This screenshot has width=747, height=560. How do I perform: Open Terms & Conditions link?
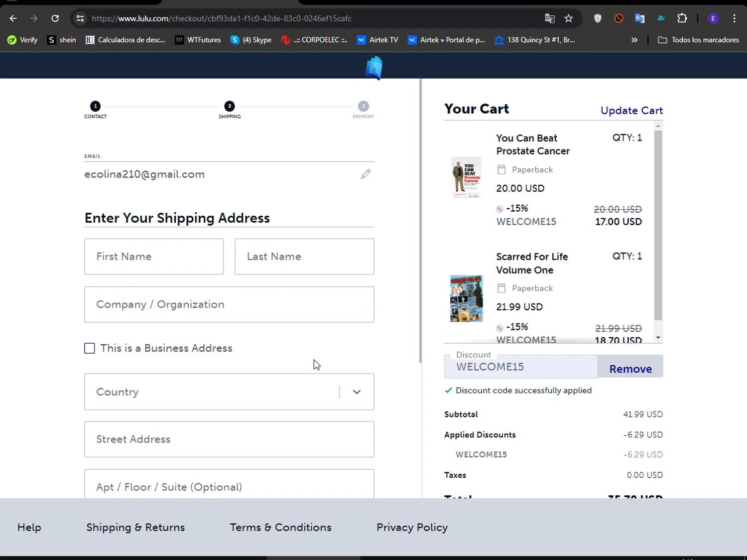[x=280, y=527]
